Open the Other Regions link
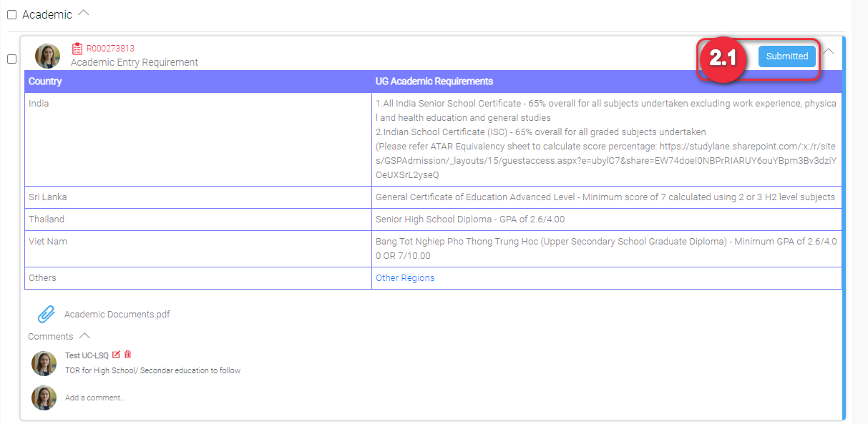The image size is (868, 424). pyautogui.click(x=405, y=278)
